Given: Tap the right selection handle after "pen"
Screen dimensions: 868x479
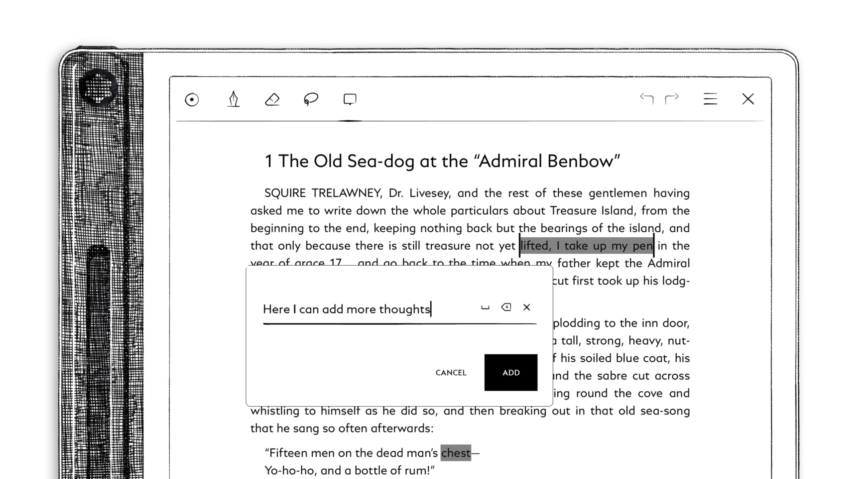Looking at the screenshot, I should tap(654, 245).
